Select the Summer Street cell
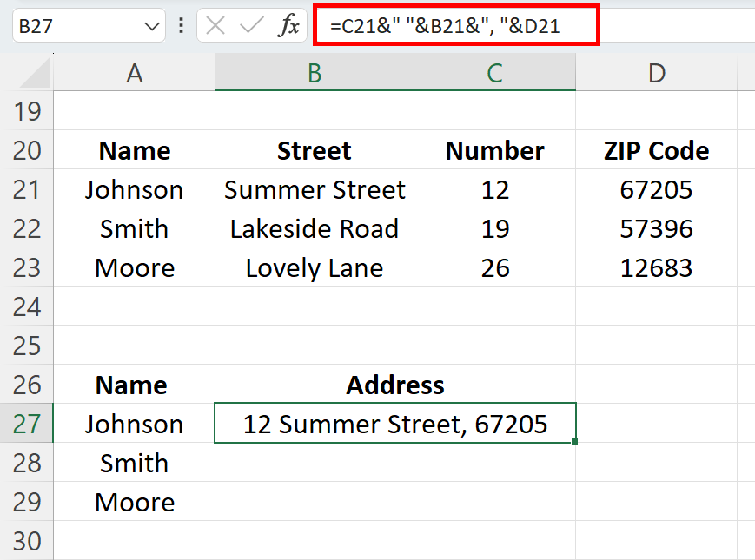 pyautogui.click(x=315, y=189)
